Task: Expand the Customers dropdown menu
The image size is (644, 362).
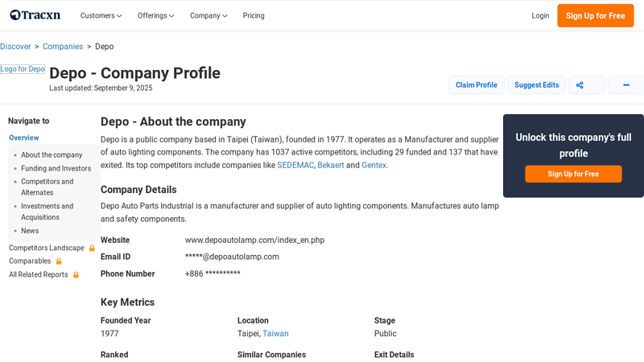Action: pos(101,15)
